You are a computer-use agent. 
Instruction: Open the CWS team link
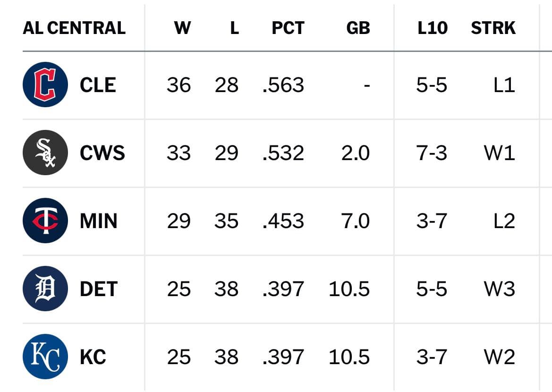tap(102, 153)
